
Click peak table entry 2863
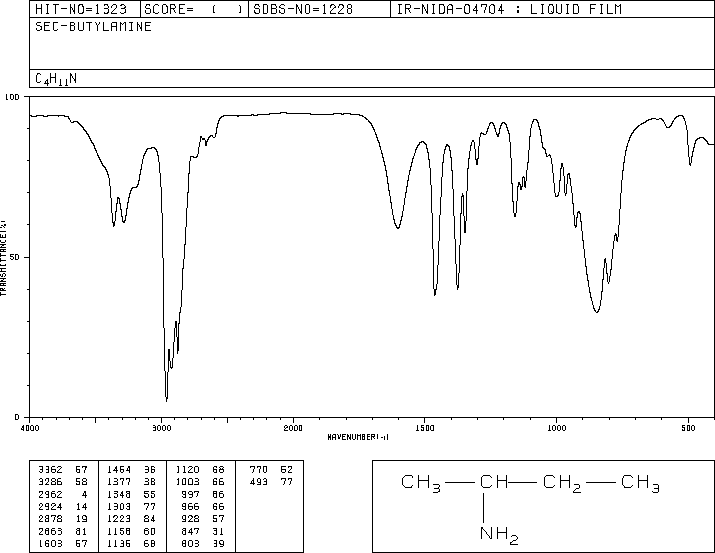tap(50, 532)
